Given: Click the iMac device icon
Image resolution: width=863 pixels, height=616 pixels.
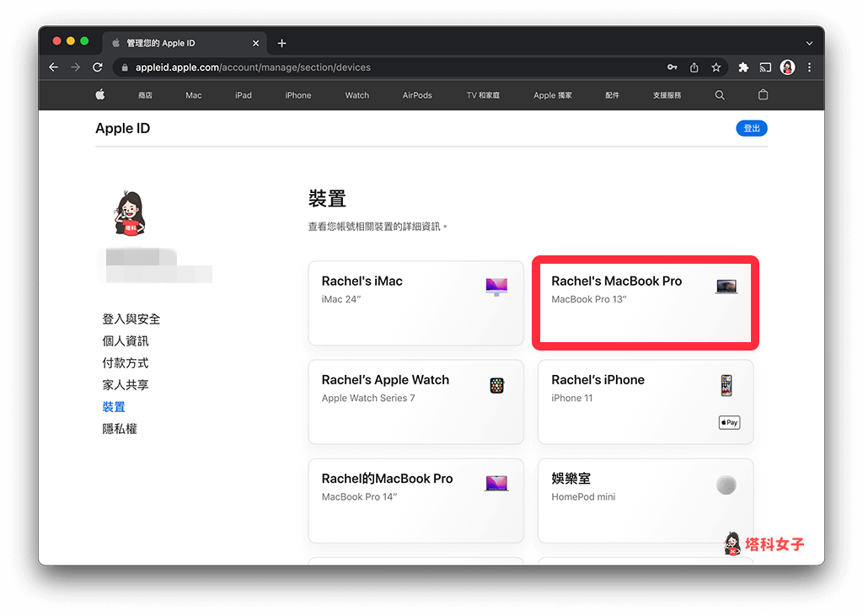Looking at the screenshot, I should coord(496,287).
